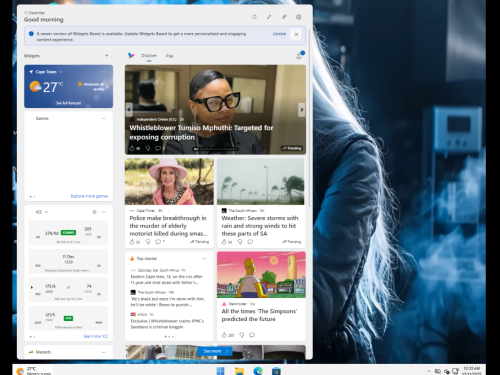This screenshot has height=375, width=500.
Task: Switch to the Play tab
Action: click(170, 56)
